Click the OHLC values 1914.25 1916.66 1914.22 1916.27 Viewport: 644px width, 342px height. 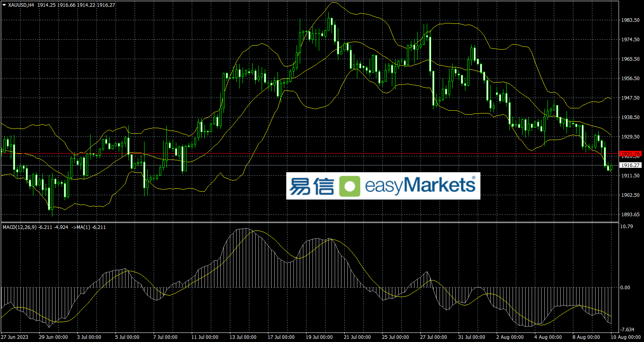pos(76,5)
